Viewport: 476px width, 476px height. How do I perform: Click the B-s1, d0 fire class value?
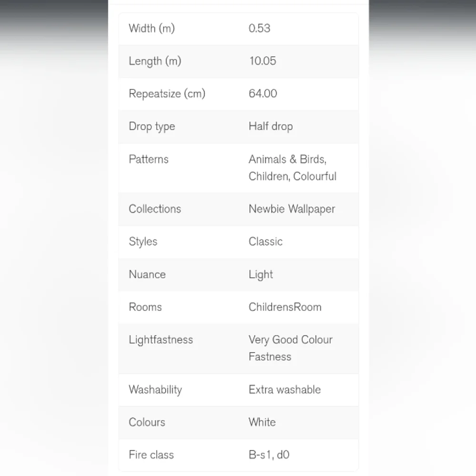pyautogui.click(x=269, y=455)
